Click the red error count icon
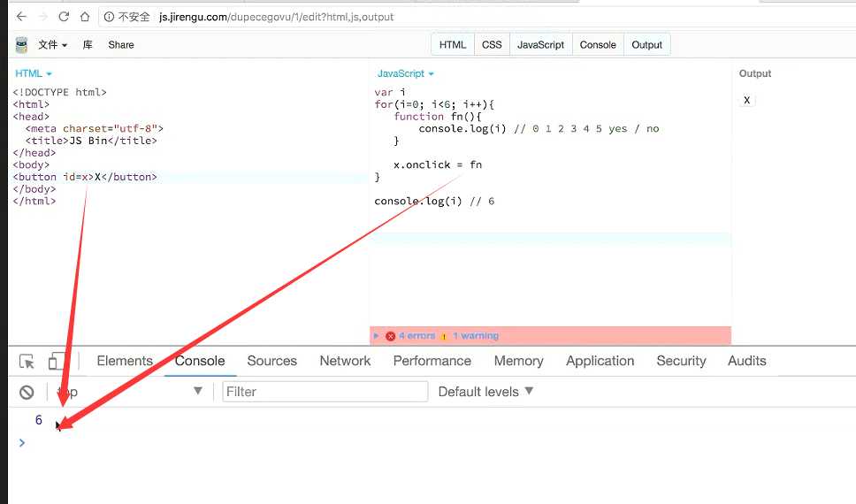The width and height of the screenshot is (856, 504). coord(390,336)
